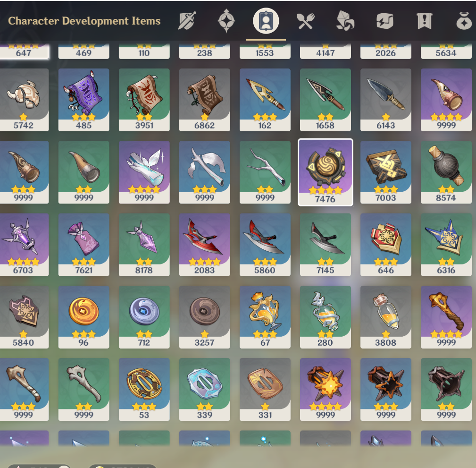The height and width of the screenshot is (468, 476).
Task: Switch to the Artifacts tab icon
Action: (x=226, y=21)
